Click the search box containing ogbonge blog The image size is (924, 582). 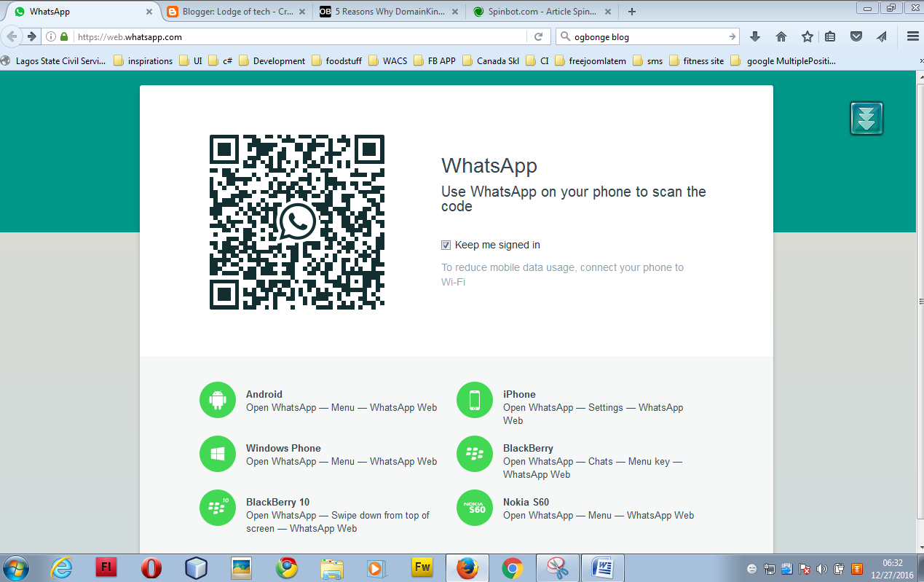point(647,36)
